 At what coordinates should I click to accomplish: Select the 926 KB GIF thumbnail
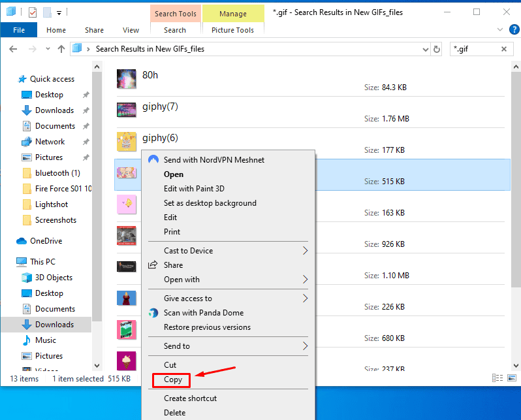coord(126,235)
